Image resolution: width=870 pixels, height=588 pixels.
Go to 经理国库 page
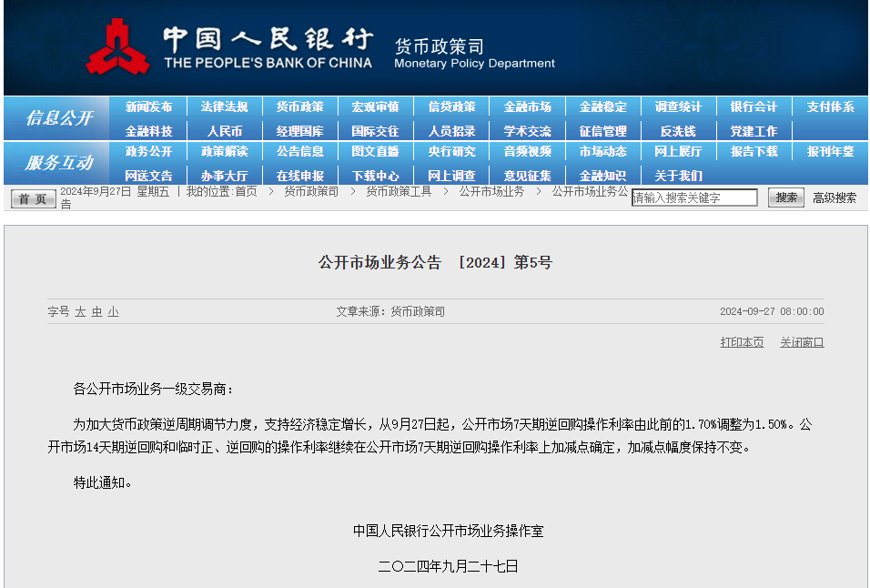point(299,131)
